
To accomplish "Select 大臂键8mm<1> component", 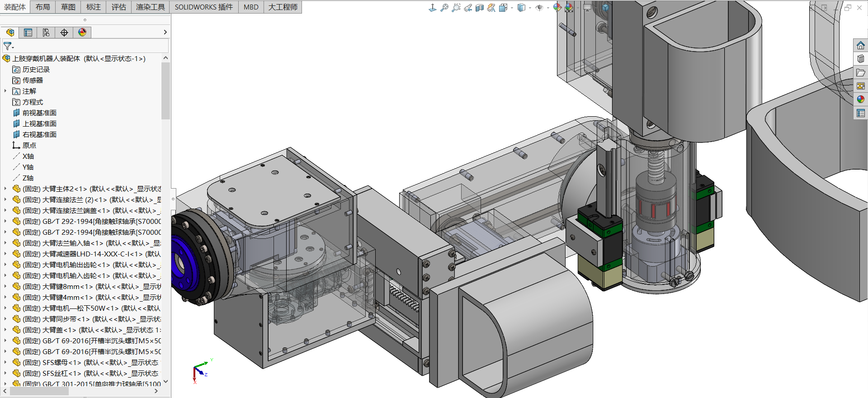I will click(x=91, y=286).
